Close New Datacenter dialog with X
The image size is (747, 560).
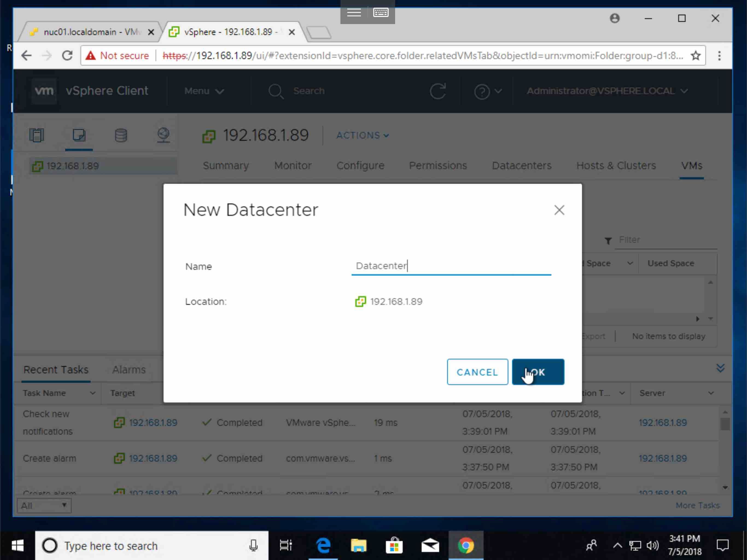559,210
